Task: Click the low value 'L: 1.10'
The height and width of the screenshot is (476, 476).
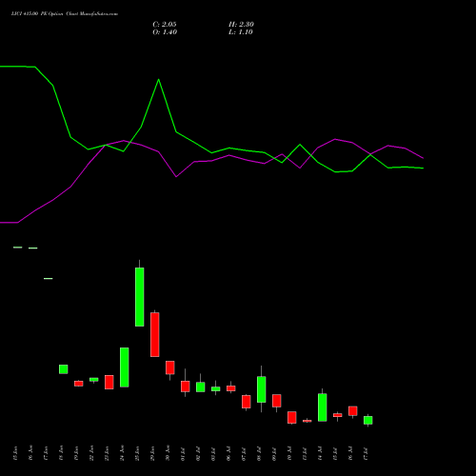Action: (x=241, y=32)
